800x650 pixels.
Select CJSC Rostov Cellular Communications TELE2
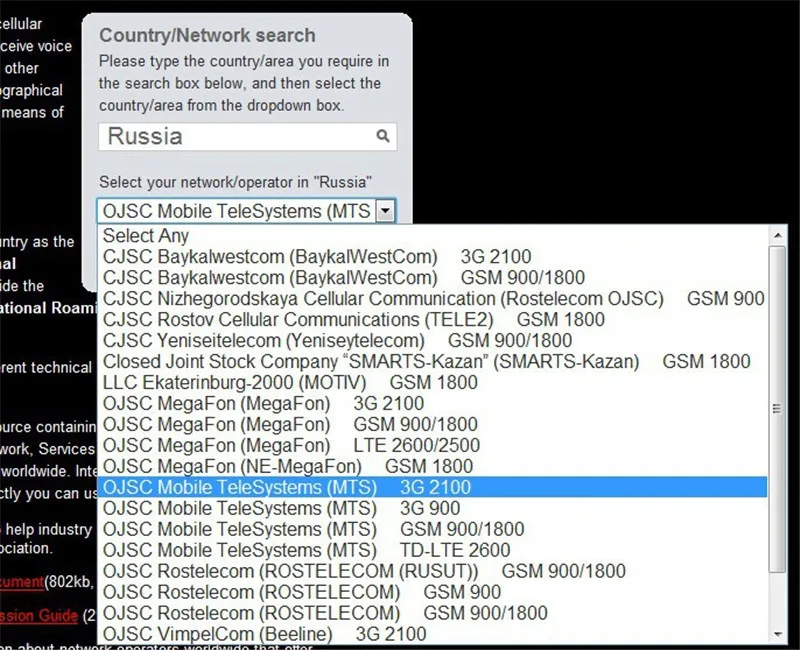point(432,319)
